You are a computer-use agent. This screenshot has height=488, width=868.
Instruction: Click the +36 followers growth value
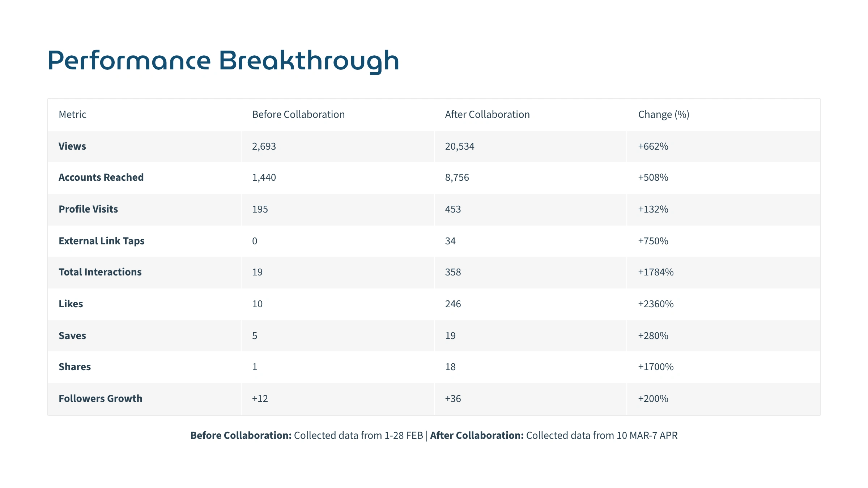point(453,399)
